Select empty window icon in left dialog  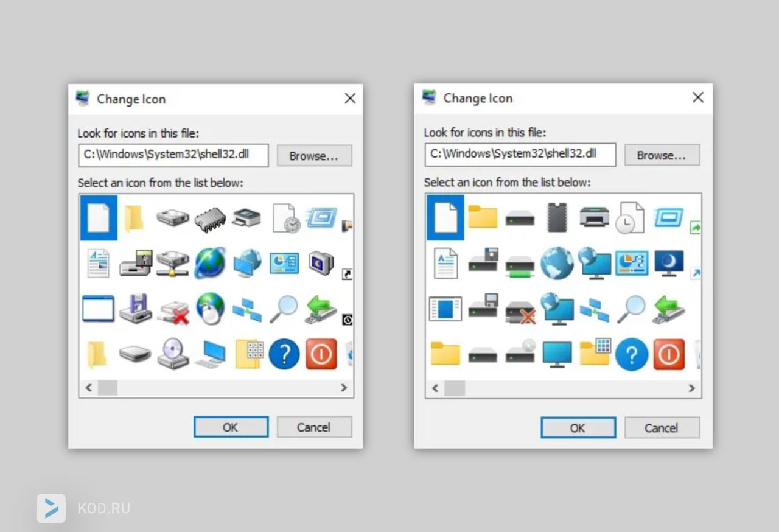(98, 309)
